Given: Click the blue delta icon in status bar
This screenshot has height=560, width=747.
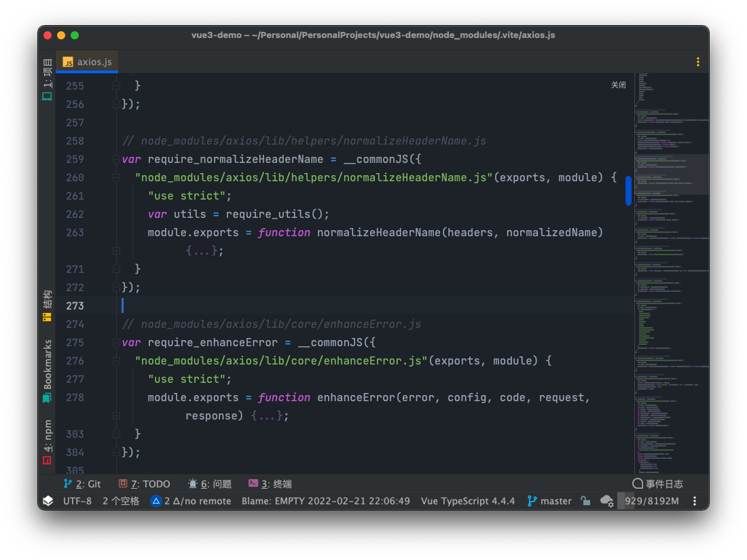Looking at the screenshot, I should pos(156,501).
